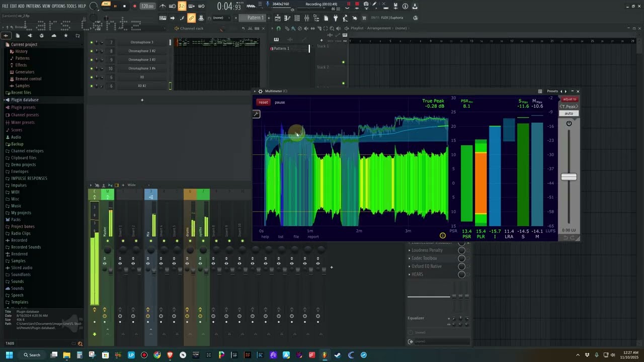Open Multimeter gear options icon
This screenshot has height=362, width=644.
tap(260, 91)
